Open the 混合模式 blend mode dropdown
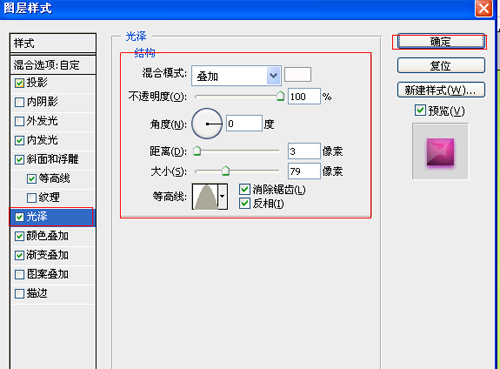 click(236, 76)
